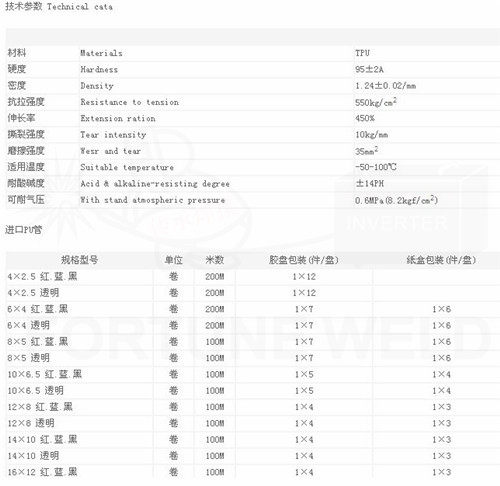This screenshot has height=486, width=500.
Task: Click the '耐酸碱度' label
Action: pos(26,183)
